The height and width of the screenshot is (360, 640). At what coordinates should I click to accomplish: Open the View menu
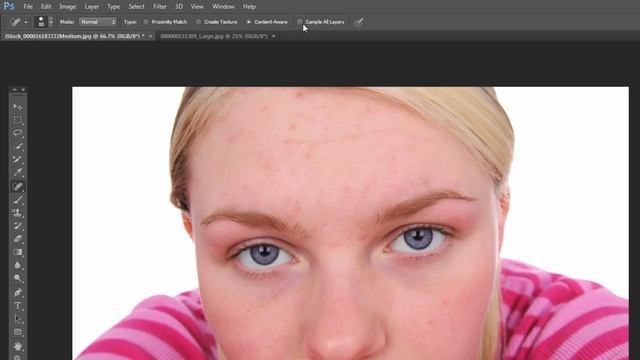[x=197, y=7]
